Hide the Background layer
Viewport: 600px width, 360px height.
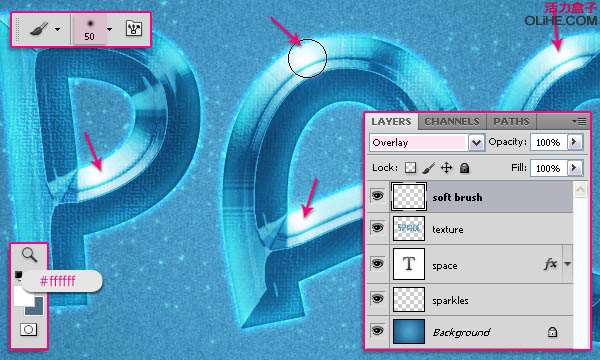pos(377,331)
